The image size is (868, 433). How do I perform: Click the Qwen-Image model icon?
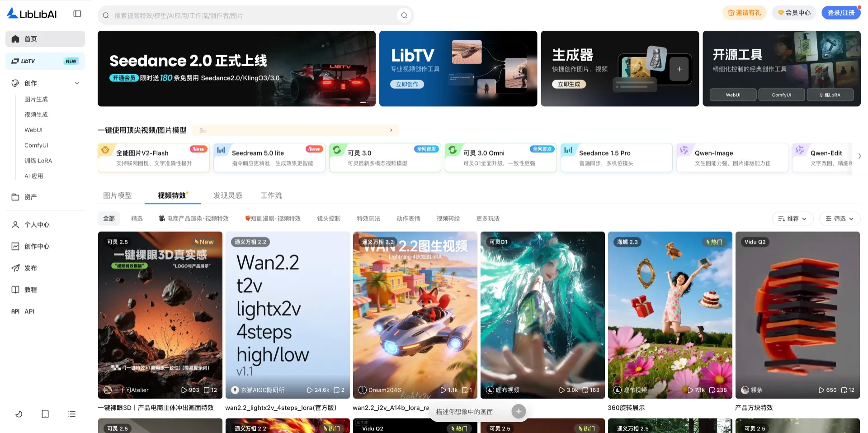(x=684, y=150)
